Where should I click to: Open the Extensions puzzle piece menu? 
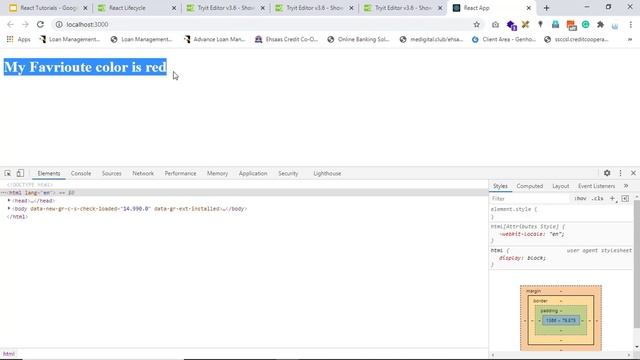600,24
